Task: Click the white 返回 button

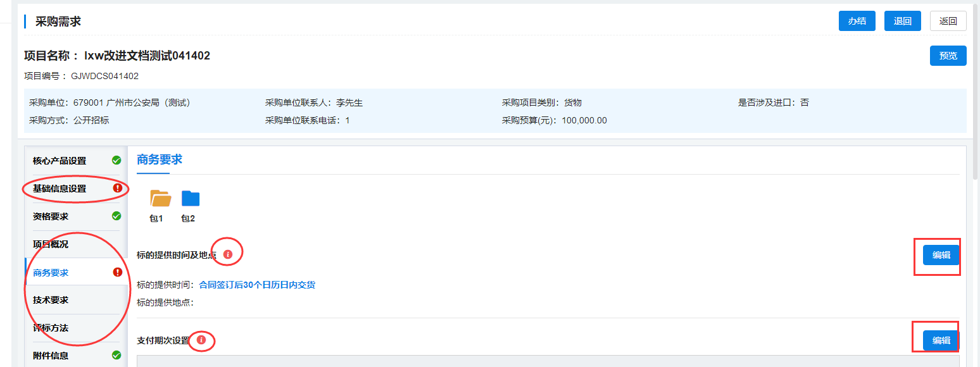Action: [948, 21]
